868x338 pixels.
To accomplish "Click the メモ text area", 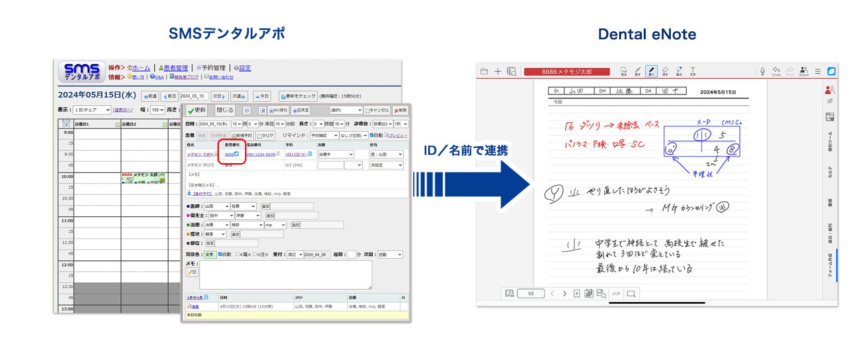I will [285, 275].
